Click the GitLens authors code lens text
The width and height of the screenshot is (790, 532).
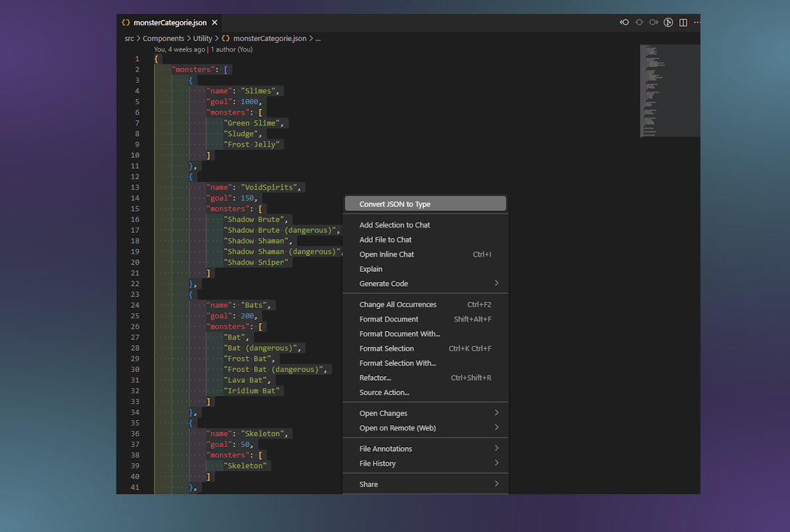(231, 49)
